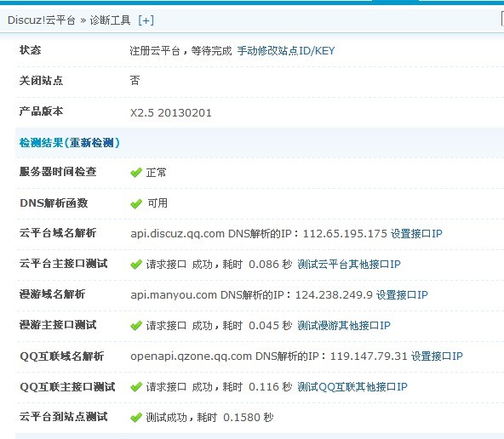This screenshot has height=439, width=504.
Task: Click the 注册云平台，等待完成 status text
Action: tap(180, 51)
